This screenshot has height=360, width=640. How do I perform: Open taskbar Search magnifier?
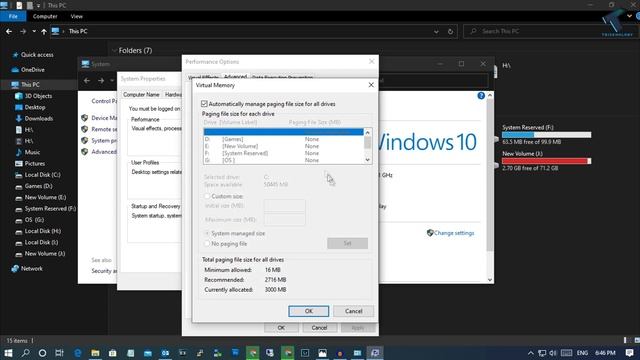(x=25, y=353)
